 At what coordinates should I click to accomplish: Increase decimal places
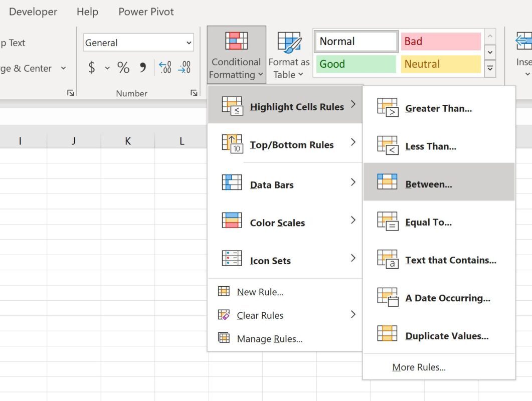pyautogui.click(x=164, y=68)
